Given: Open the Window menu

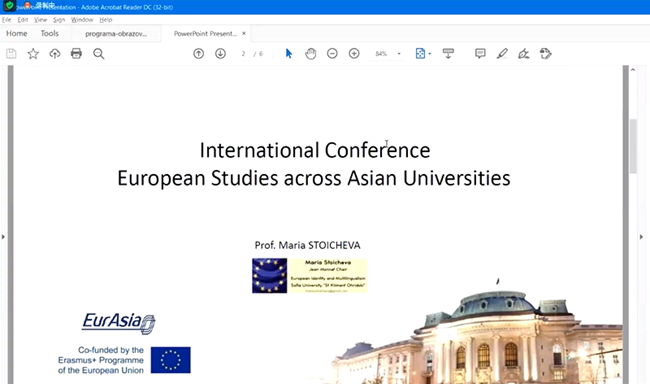Looking at the screenshot, I should pyautogui.click(x=82, y=19).
